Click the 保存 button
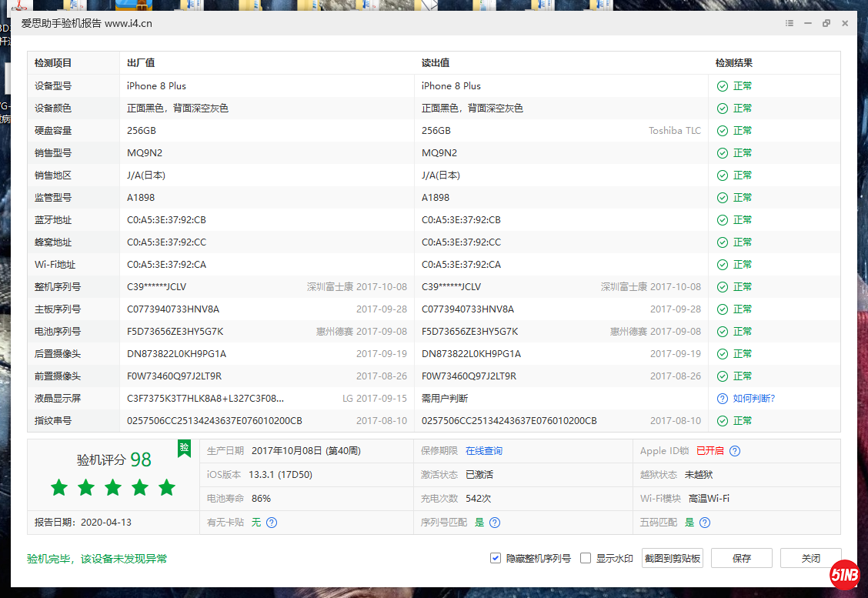 741,558
